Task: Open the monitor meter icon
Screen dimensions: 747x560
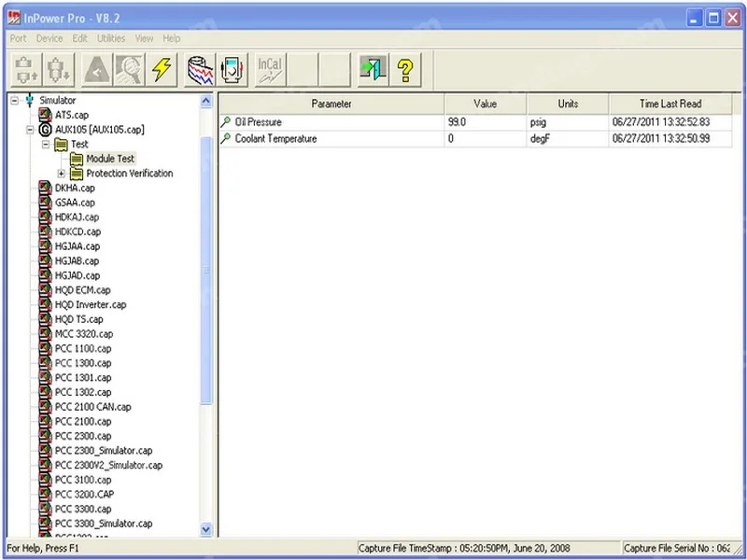Action: pos(232,69)
